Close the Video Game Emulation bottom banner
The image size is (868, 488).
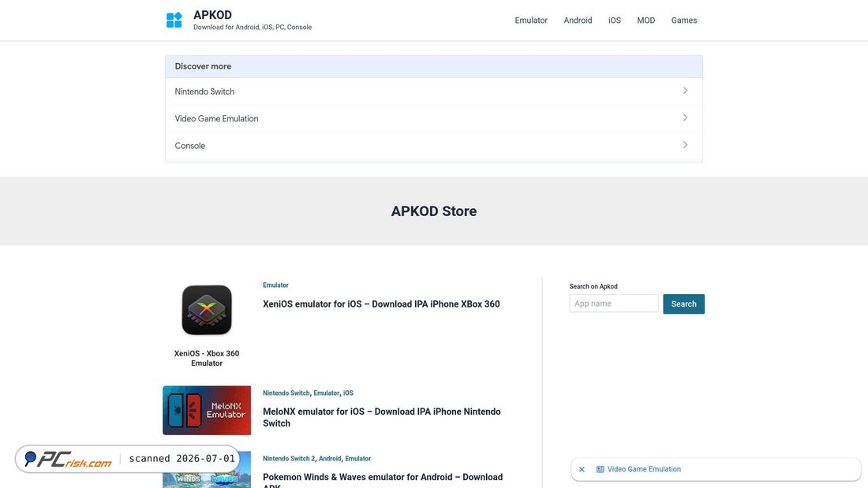(582, 469)
